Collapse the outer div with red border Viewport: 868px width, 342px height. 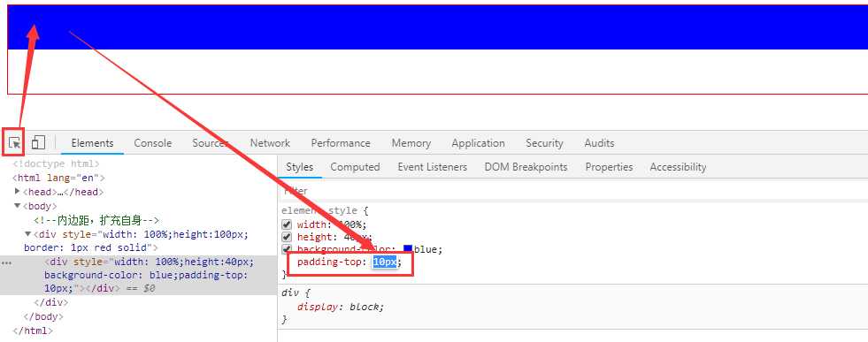click(28, 233)
